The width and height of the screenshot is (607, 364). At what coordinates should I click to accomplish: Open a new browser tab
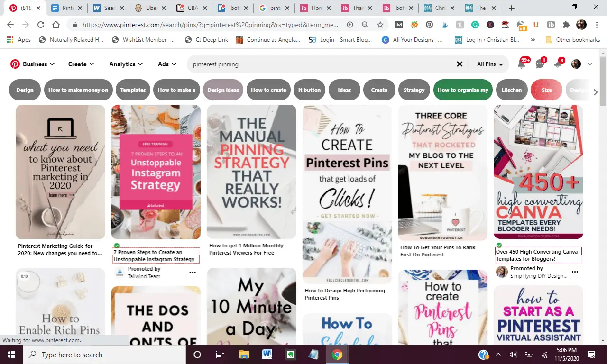point(511,8)
